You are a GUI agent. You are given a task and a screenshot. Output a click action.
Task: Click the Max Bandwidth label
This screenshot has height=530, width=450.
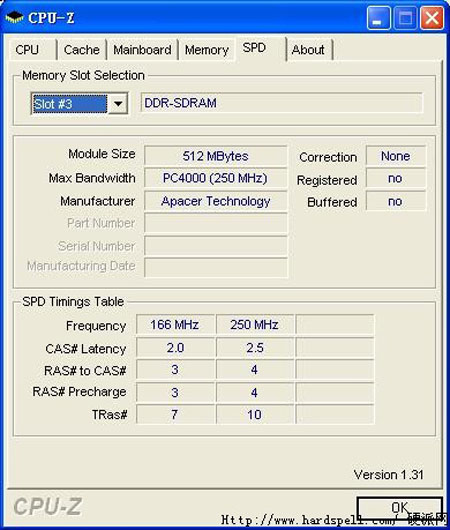pos(92,178)
